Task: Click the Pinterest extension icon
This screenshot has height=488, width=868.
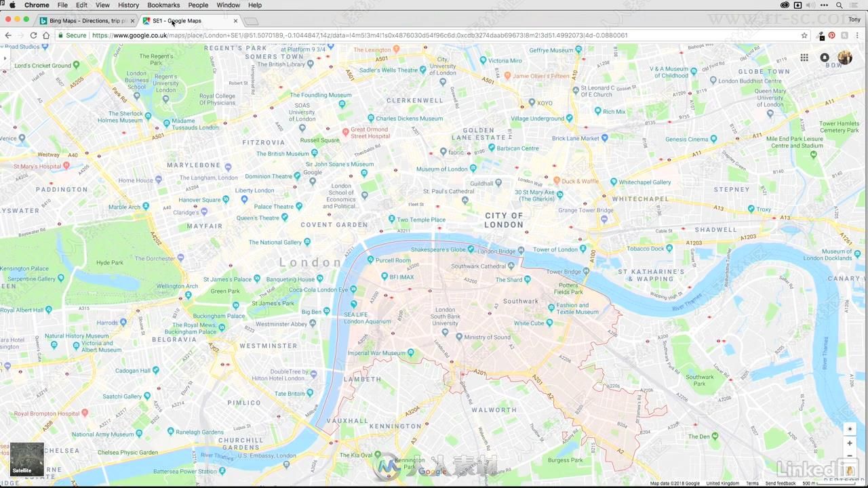Action: [x=832, y=35]
